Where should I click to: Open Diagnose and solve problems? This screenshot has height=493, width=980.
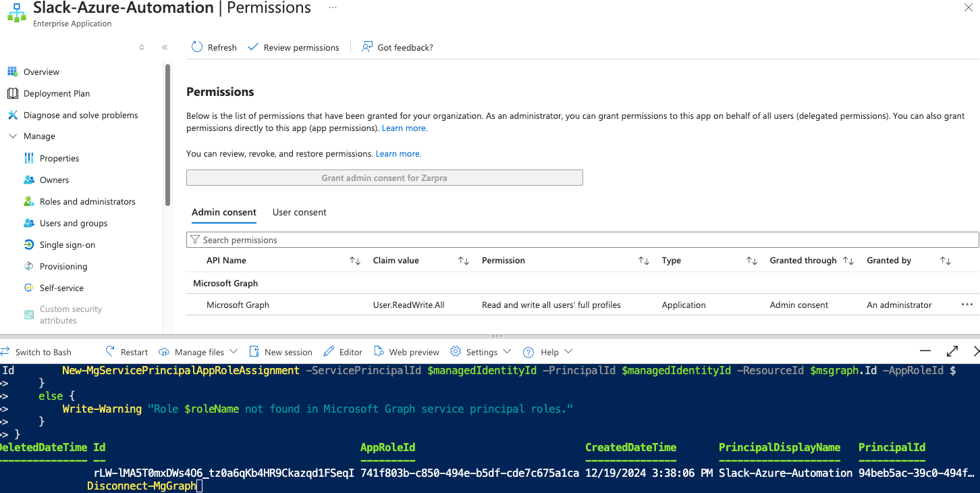[x=80, y=115]
